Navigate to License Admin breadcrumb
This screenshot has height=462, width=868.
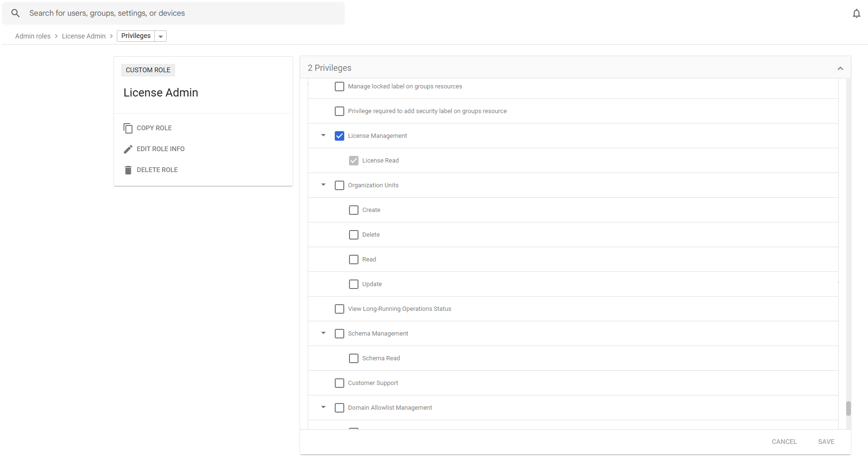pyautogui.click(x=84, y=36)
